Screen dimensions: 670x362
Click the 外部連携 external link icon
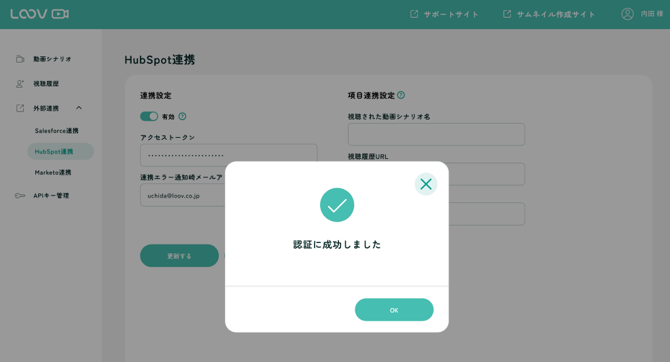(20, 108)
